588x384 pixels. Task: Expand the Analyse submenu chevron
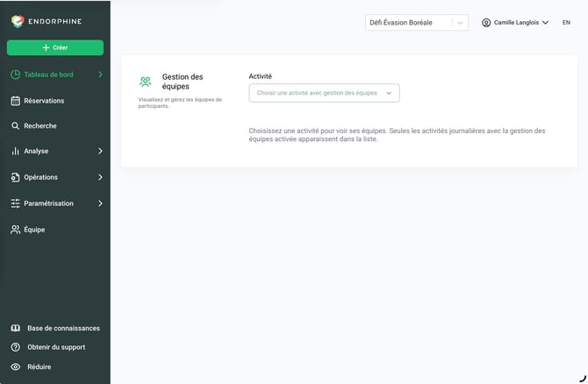(100, 151)
